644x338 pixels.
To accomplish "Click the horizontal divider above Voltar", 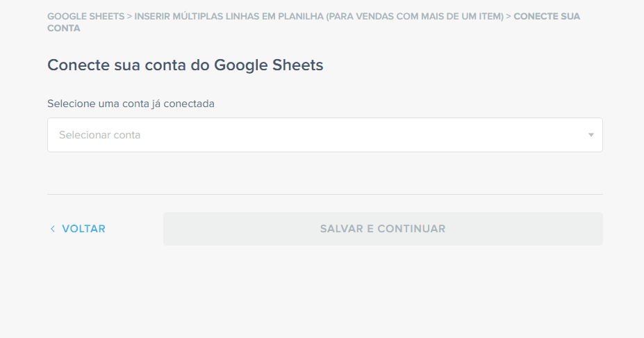I will [x=324, y=195].
